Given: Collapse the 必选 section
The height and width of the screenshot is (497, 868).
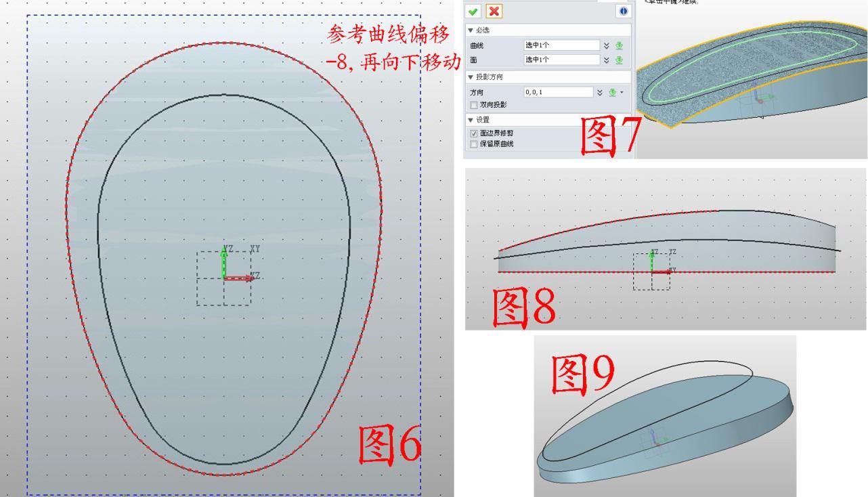Looking at the screenshot, I should (x=471, y=30).
